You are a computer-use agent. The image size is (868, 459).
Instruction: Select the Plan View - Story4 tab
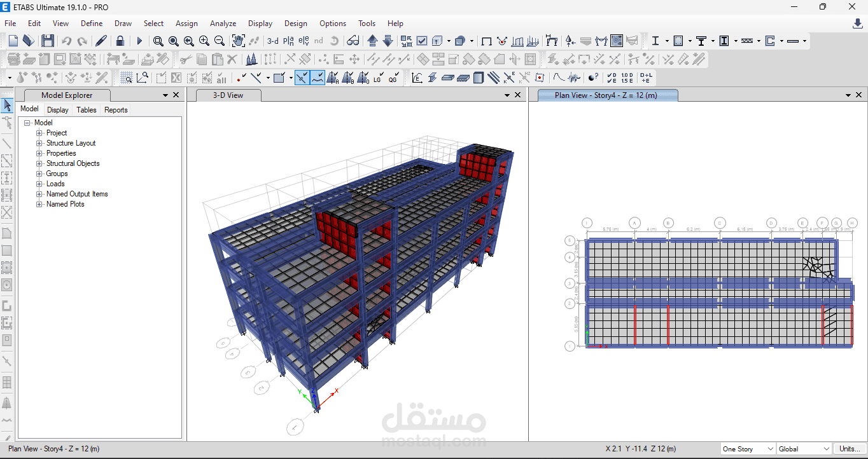pos(607,95)
